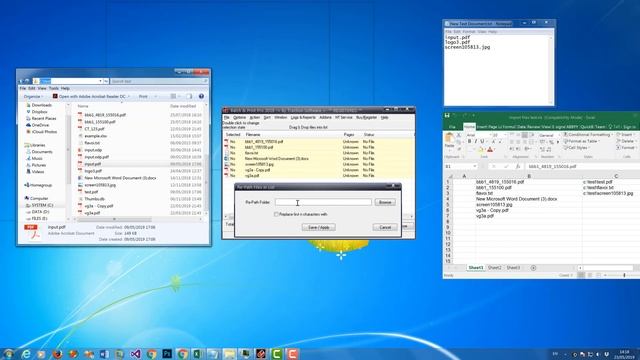Screen dimensions: 640x360
Task: Switch to Sheet2 in Excel
Action: pyautogui.click(x=494, y=268)
